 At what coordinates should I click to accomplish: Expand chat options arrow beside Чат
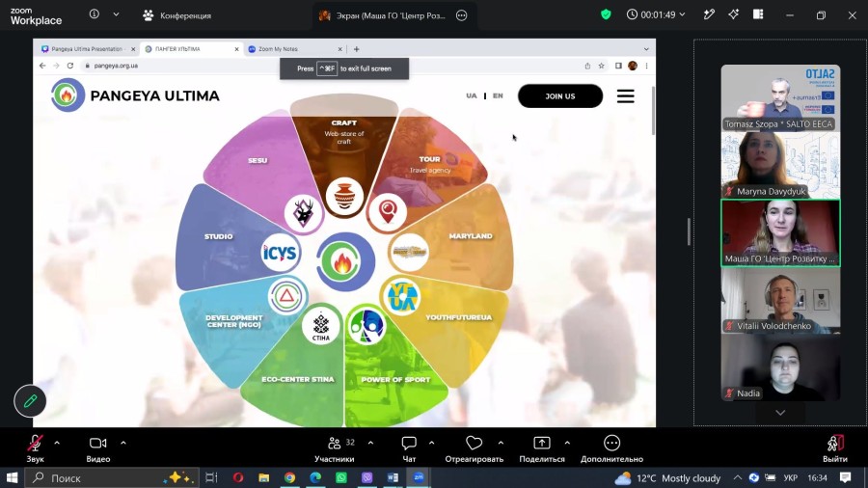coord(431,443)
